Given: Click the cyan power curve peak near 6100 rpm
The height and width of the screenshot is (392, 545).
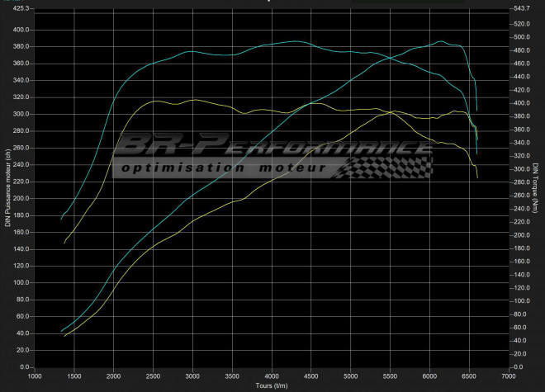Looking at the screenshot, I should click(x=441, y=41).
